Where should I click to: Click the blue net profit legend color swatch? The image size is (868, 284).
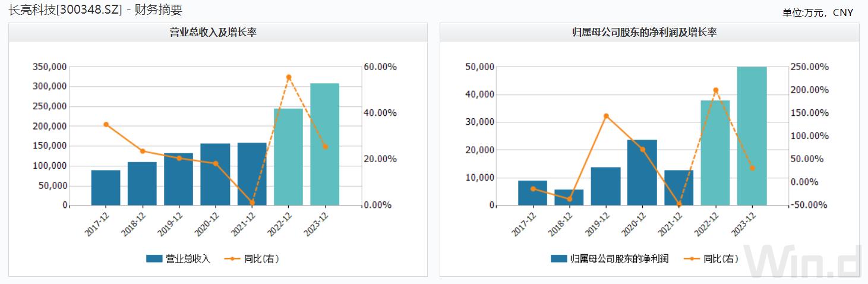[559, 258]
